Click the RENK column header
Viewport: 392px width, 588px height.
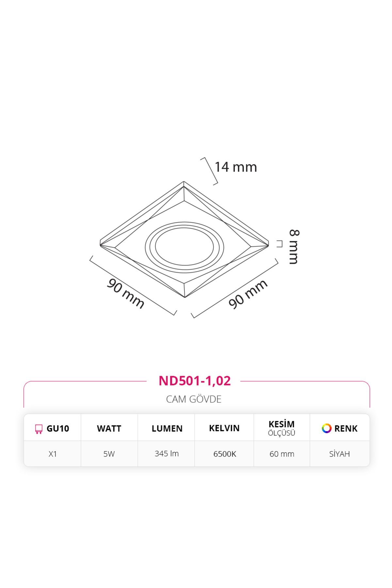click(x=346, y=429)
